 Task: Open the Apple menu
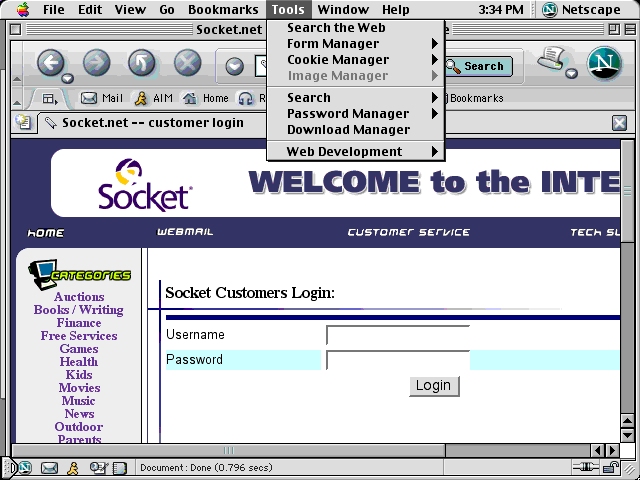pyautogui.click(x=23, y=9)
